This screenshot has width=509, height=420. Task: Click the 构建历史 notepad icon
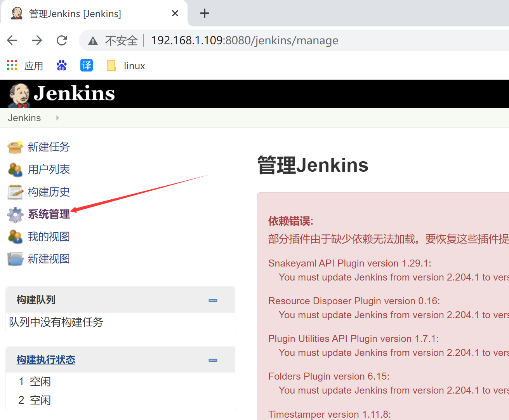tap(15, 192)
